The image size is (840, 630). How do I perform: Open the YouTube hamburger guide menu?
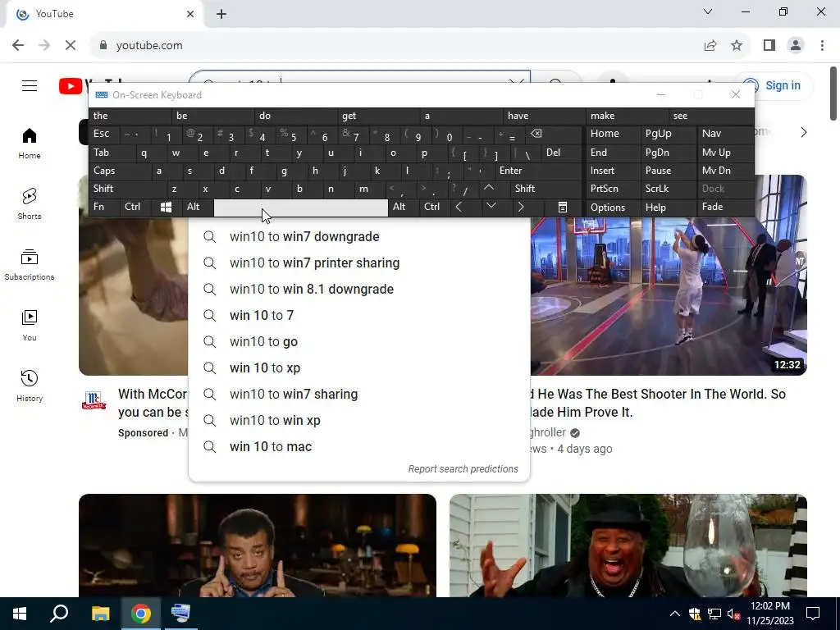click(30, 85)
